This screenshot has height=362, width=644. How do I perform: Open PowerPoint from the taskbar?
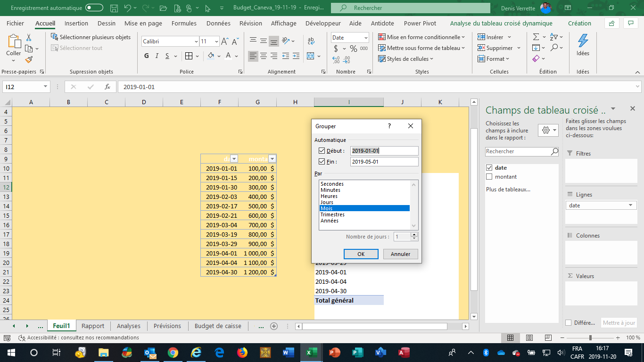pos(334,352)
